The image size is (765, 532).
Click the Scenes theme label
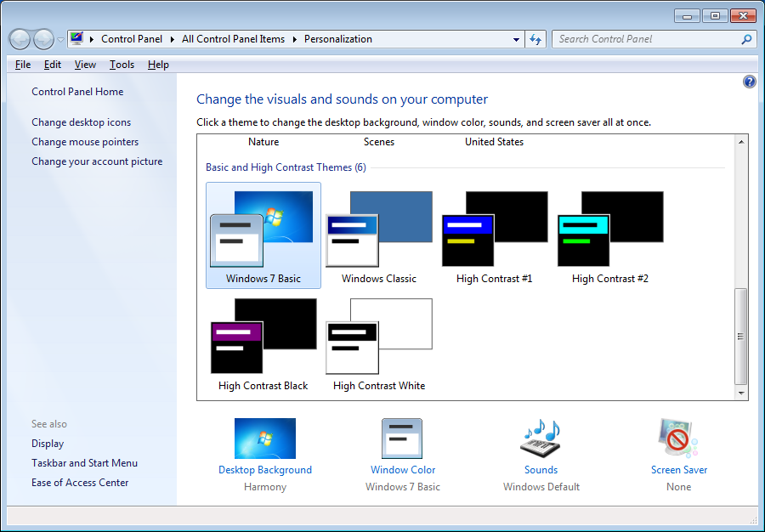[x=379, y=142]
